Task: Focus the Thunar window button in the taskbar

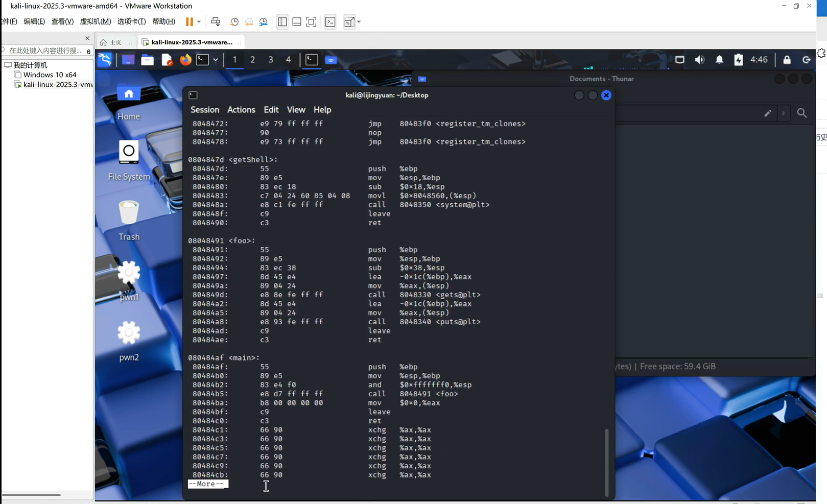Action: [x=331, y=60]
